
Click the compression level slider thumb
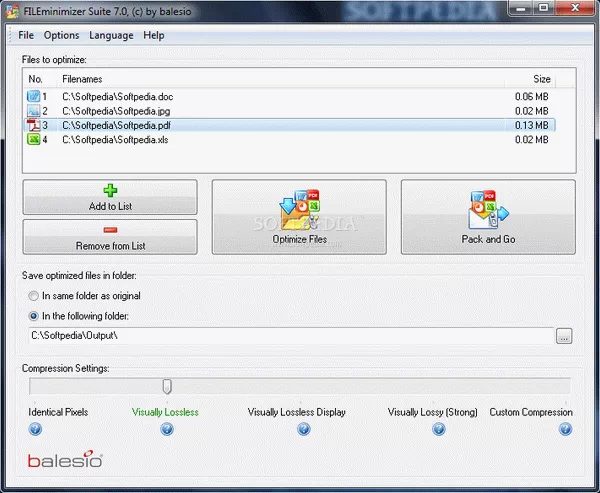167,386
